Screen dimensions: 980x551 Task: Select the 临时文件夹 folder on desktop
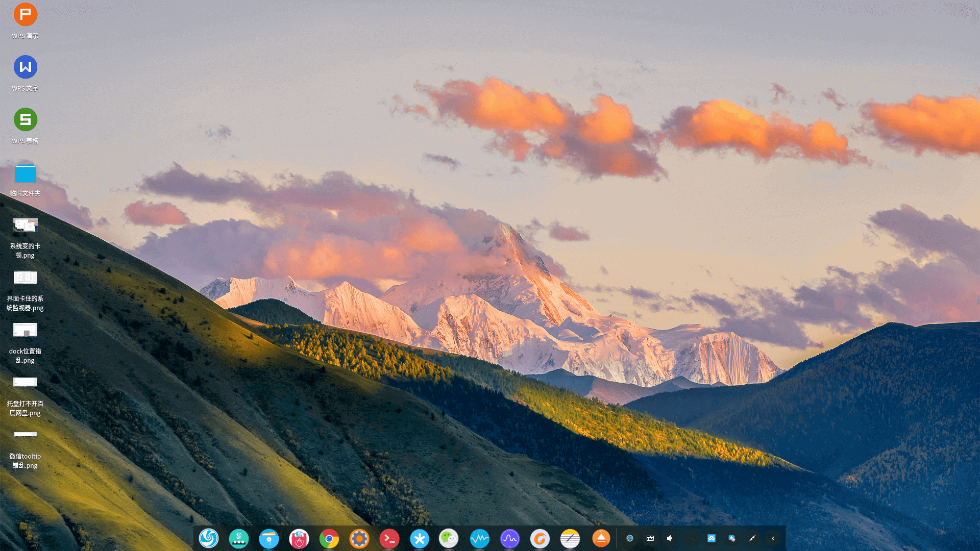[25, 174]
